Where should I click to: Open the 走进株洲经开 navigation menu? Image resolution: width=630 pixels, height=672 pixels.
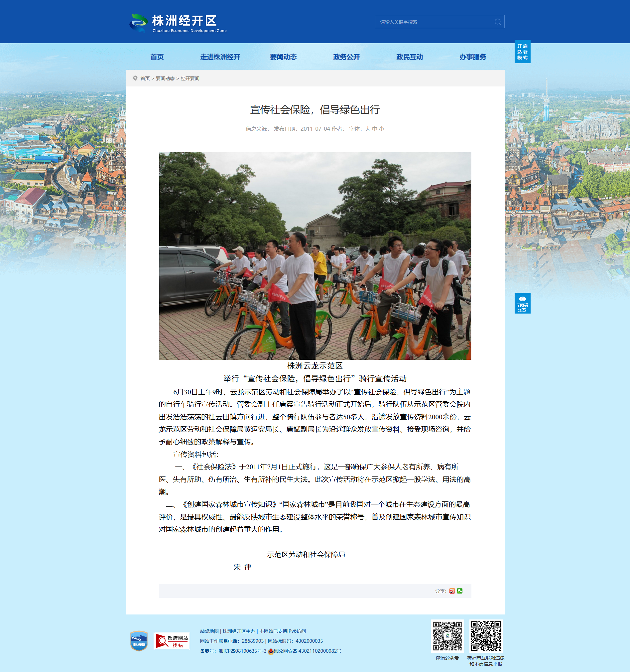click(x=220, y=57)
